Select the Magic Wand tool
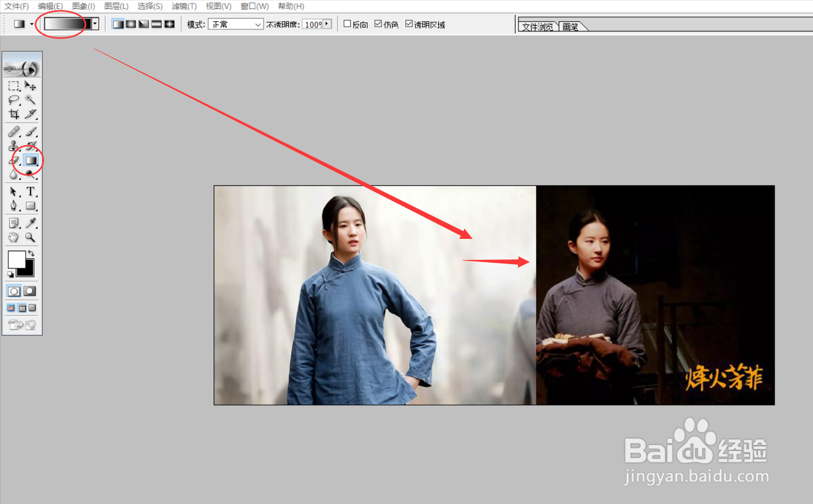The image size is (813, 504). pyautogui.click(x=30, y=100)
